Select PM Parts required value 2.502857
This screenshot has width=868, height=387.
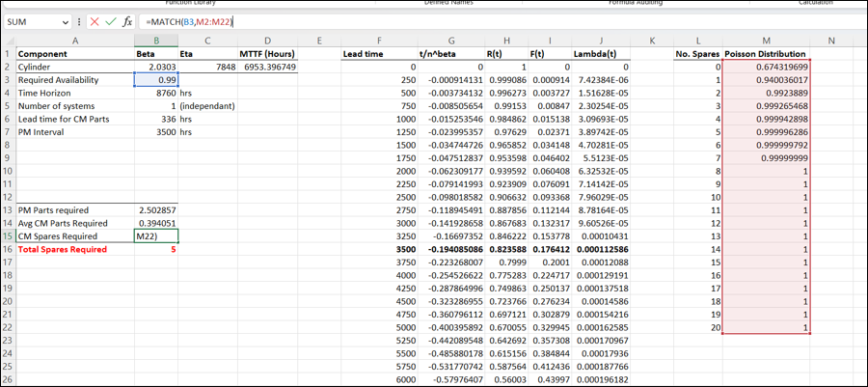pyautogui.click(x=156, y=210)
